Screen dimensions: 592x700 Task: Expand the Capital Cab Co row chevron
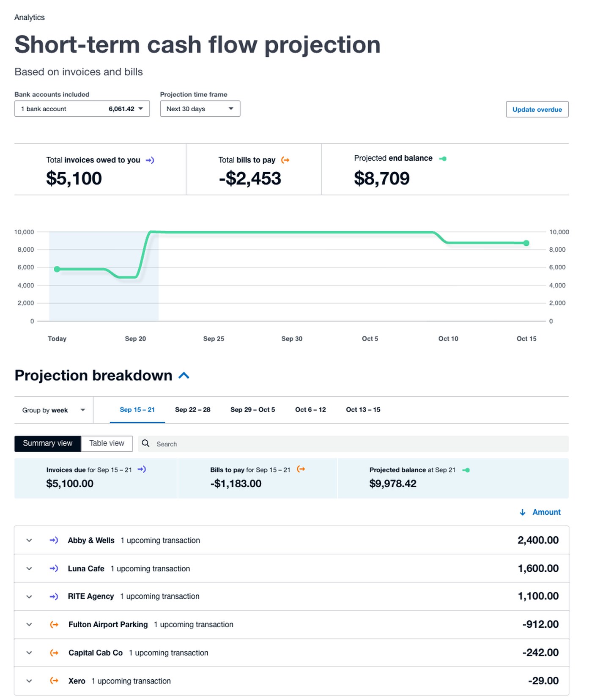coord(29,653)
